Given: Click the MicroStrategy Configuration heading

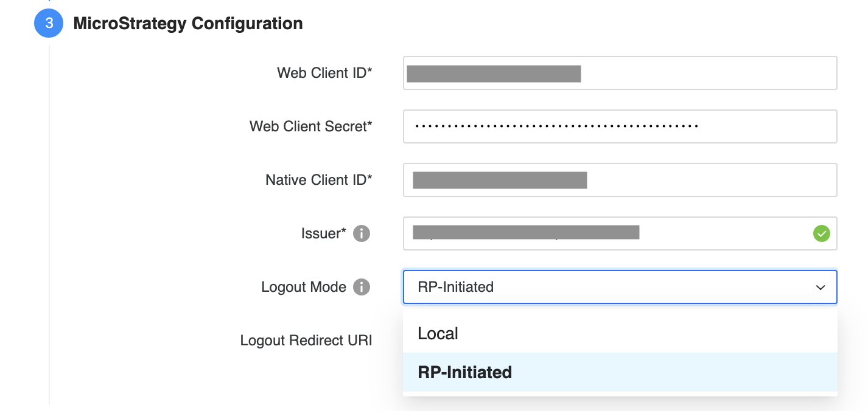Looking at the screenshot, I should 188,24.
